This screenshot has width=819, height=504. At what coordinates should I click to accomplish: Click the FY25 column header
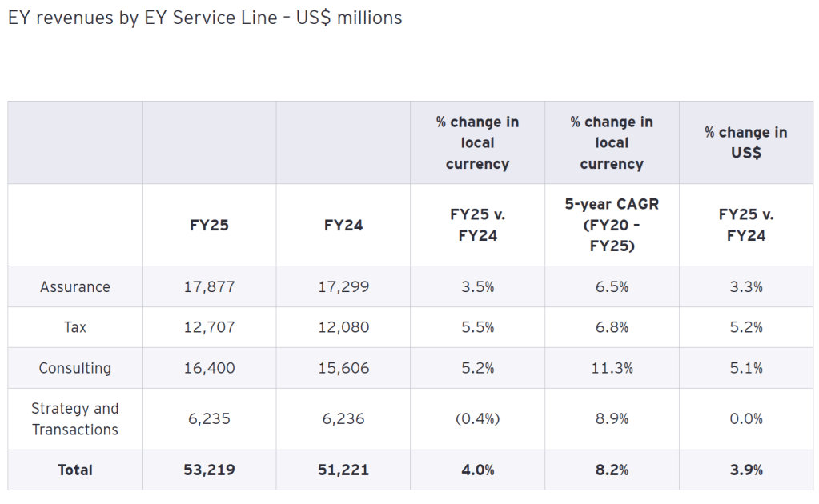click(x=209, y=225)
